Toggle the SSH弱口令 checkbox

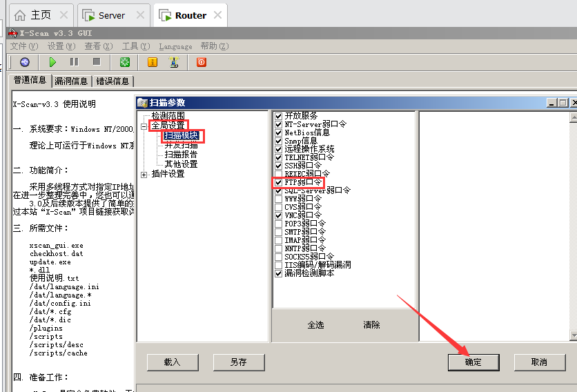[x=279, y=166]
